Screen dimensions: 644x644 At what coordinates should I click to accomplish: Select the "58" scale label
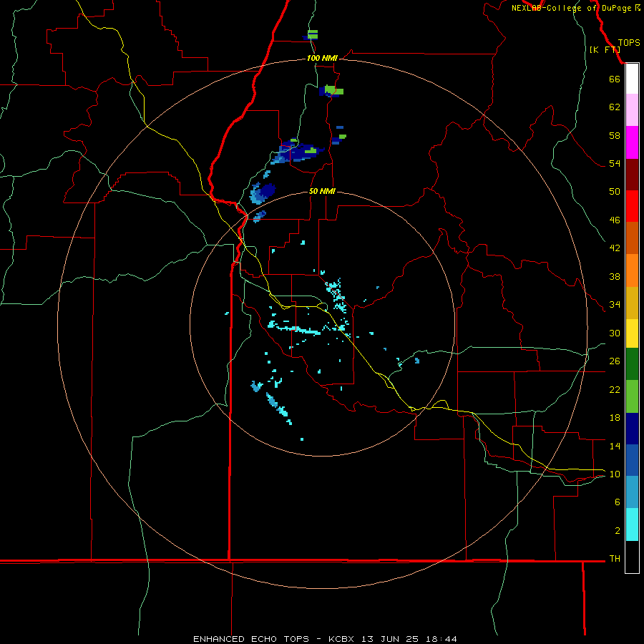[615, 135]
